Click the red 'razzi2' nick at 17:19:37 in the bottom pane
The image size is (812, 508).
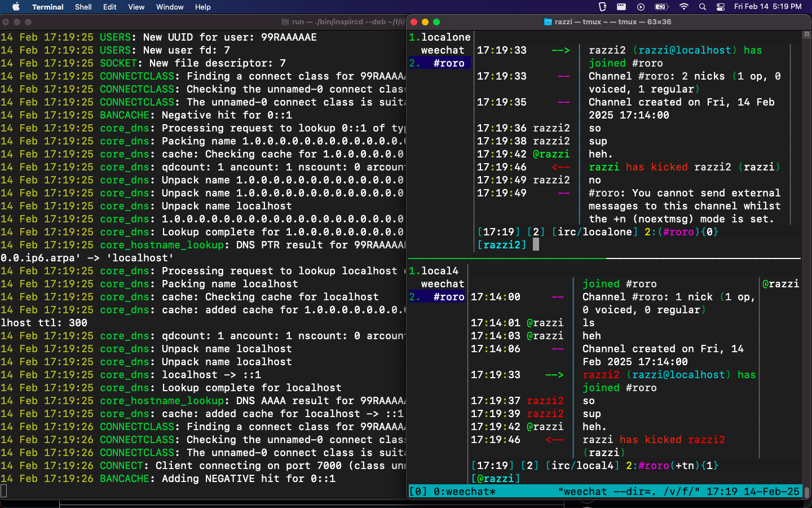pyautogui.click(x=545, y=401)
